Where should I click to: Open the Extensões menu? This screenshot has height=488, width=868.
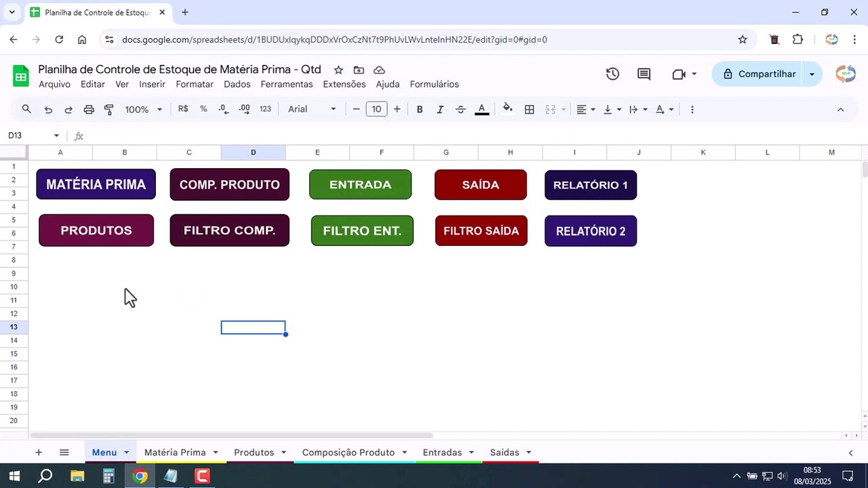click(x=344, y=84)
